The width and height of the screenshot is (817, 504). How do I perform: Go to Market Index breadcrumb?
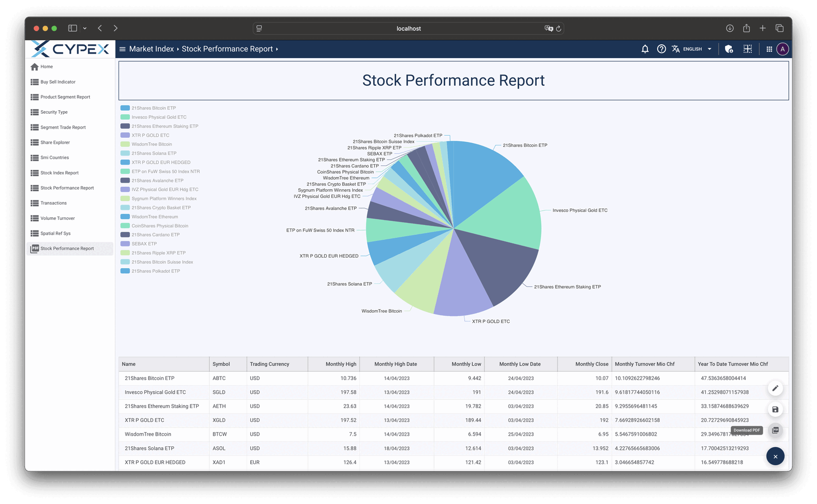pyautogui.click(x=152, y=49)
